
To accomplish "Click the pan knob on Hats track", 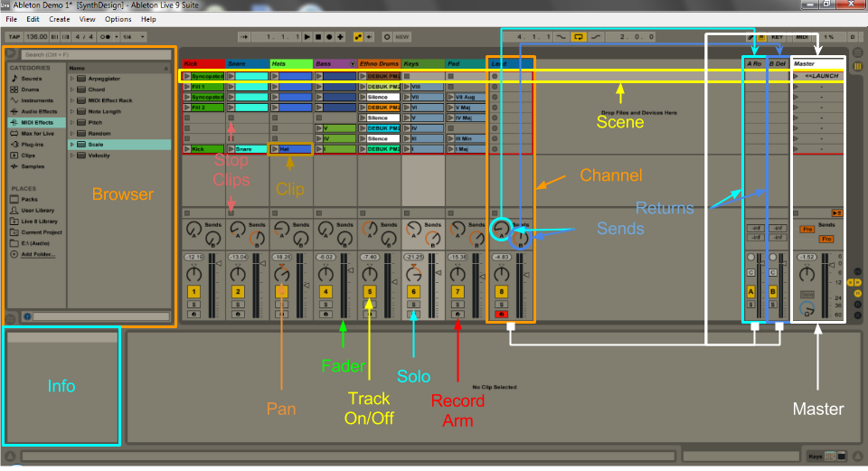I will (282, 273).
